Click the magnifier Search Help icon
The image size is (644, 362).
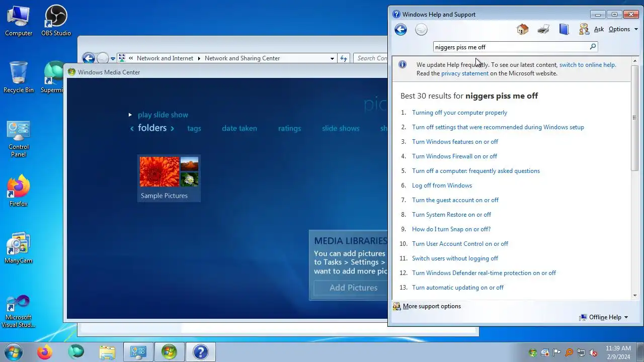click(x=592, y=47)
